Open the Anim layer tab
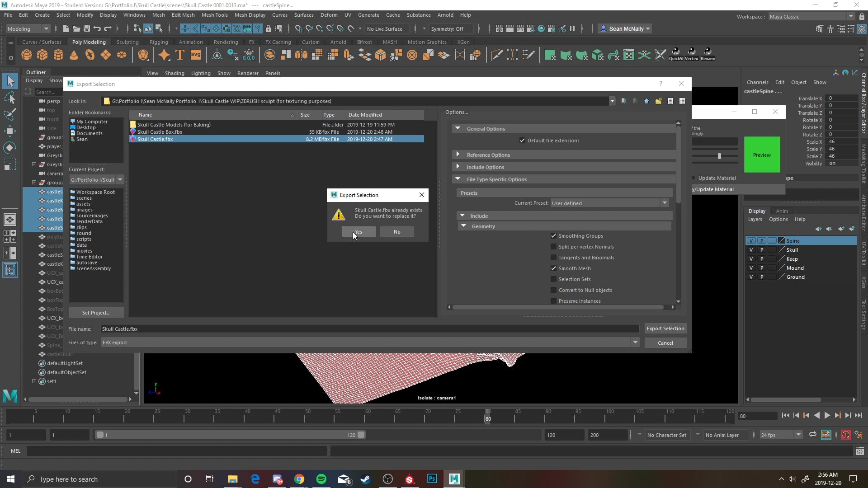 tap(782, 211)
